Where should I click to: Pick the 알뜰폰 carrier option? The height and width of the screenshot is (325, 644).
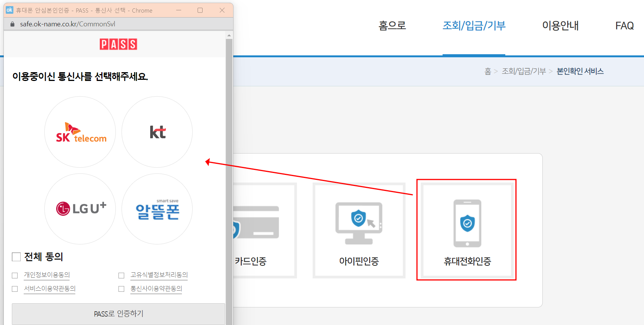click(x=157, y=209)
